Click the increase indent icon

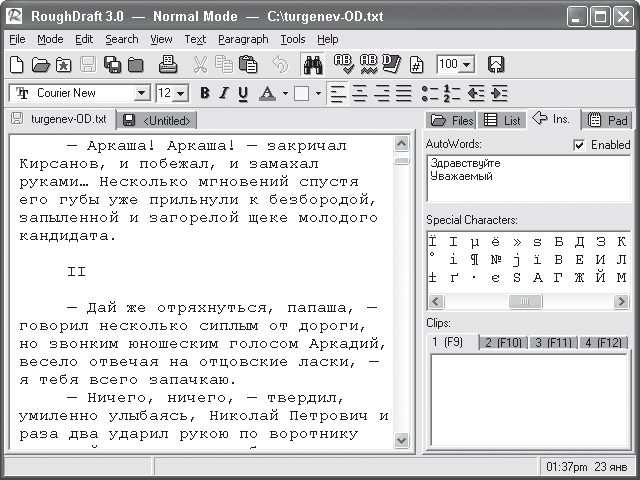point(499,93)
